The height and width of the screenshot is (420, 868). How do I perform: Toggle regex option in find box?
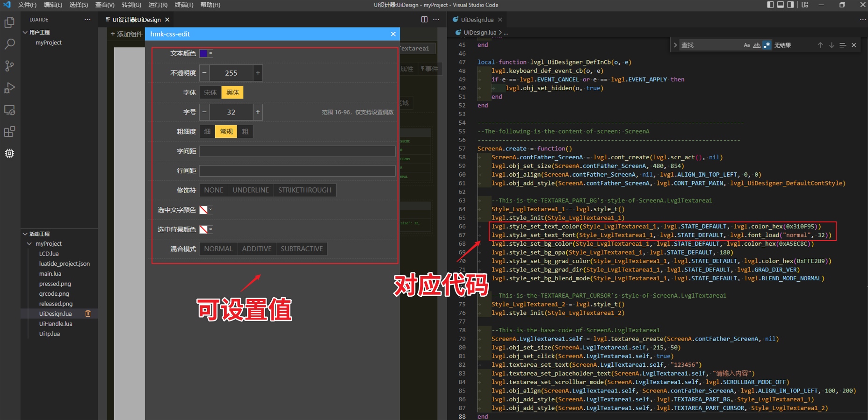tap(767, 45)
